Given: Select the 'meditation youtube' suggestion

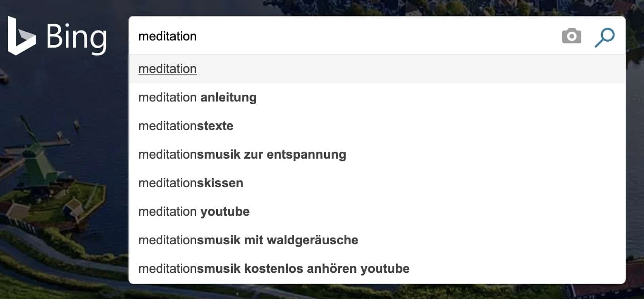Looking at the screenshot, I should coord(194,211).
